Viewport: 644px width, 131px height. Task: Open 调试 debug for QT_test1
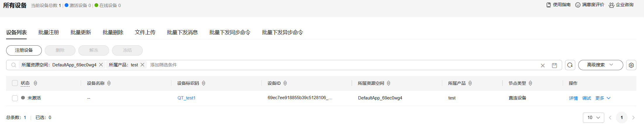pyautogui.click(x=586, y=98)
